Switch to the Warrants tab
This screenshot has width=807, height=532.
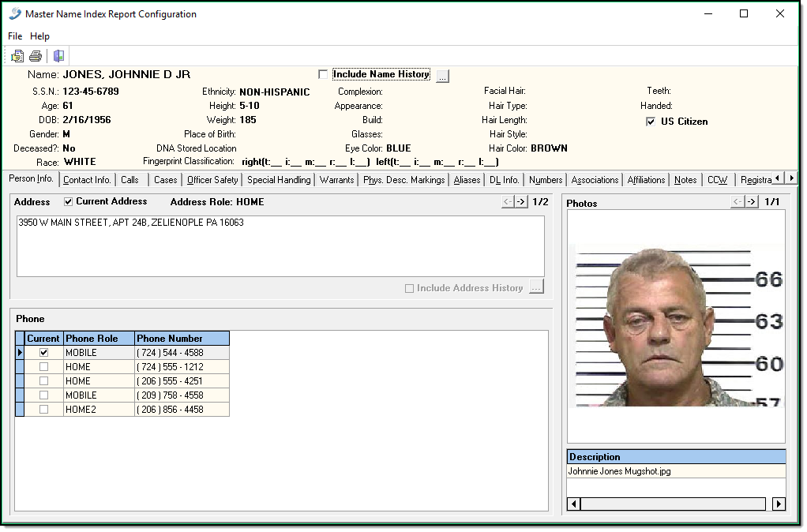pos(336,180)
